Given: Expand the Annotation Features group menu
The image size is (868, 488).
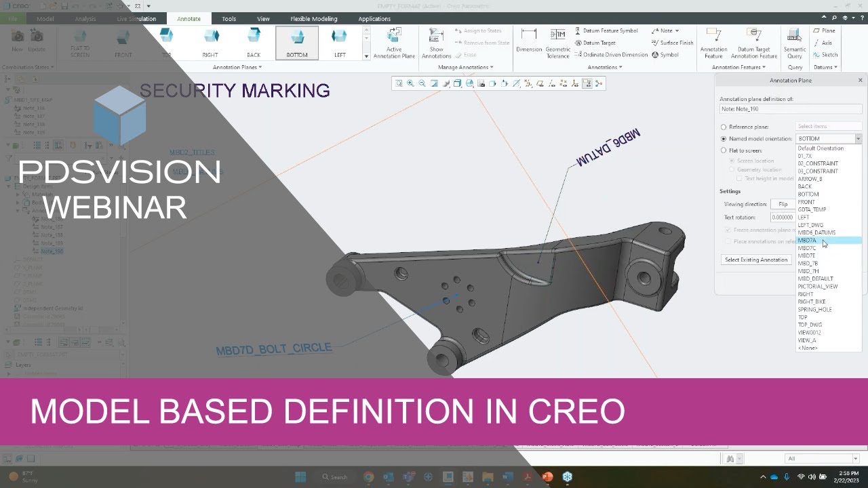Looking at the screenshot, I should coord(738,67).
